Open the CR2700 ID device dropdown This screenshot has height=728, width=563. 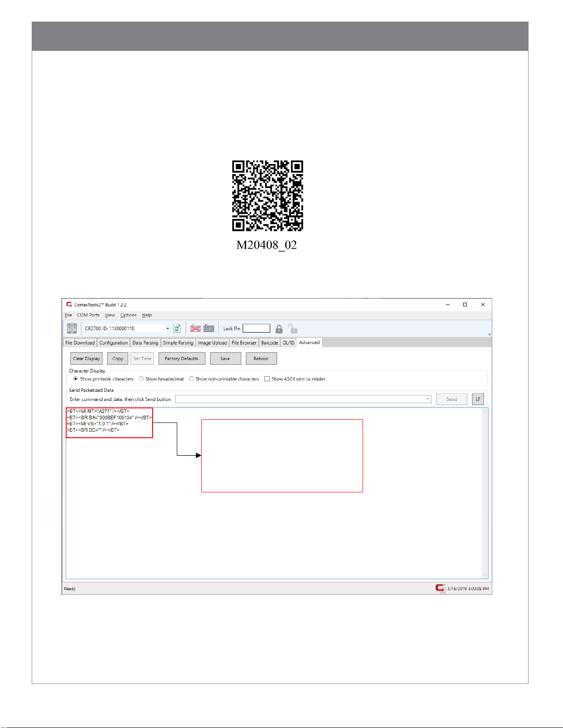point(168,328)
